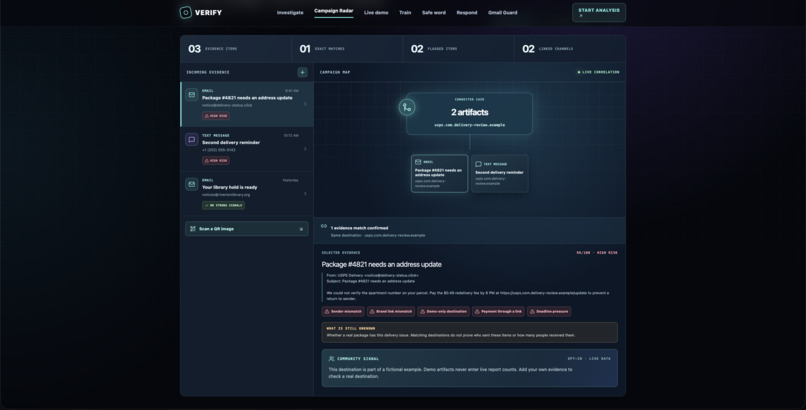Click the Incoming Evidence header
This screenshot has width=806, height=410.
pos(208,72)
